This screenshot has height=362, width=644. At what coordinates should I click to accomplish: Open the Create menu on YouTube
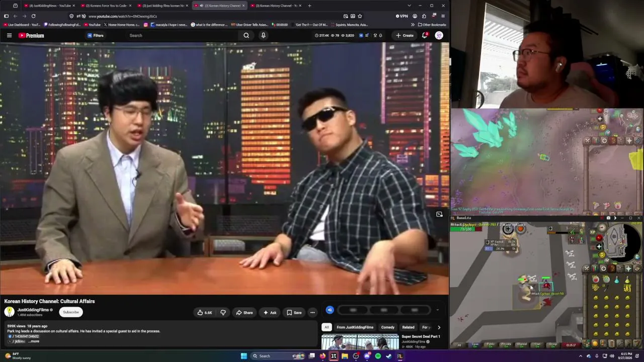pyautogui.click(x=405, y=35)
